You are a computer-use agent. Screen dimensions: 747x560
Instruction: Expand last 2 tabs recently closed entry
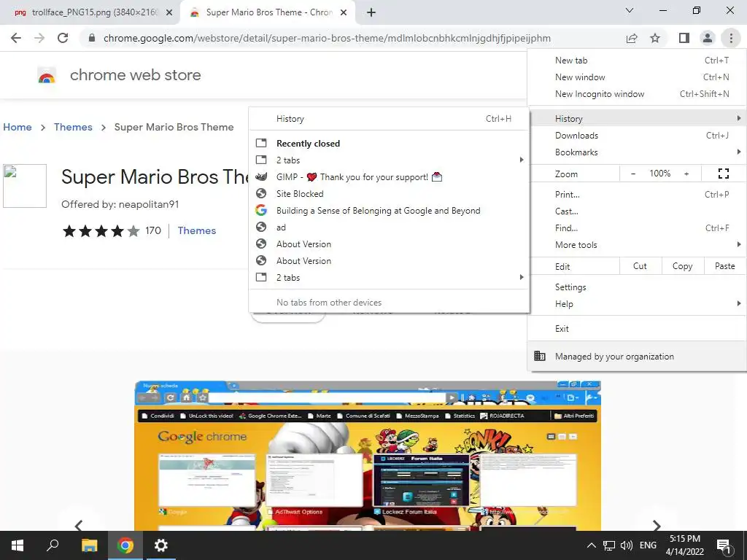pyautogui.click(x=389, y=278)
